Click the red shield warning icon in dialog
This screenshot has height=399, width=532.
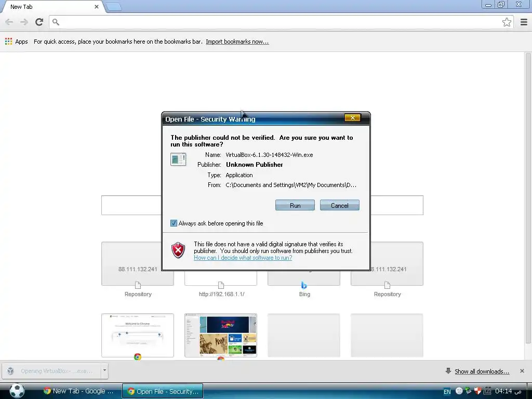(178, 250)
